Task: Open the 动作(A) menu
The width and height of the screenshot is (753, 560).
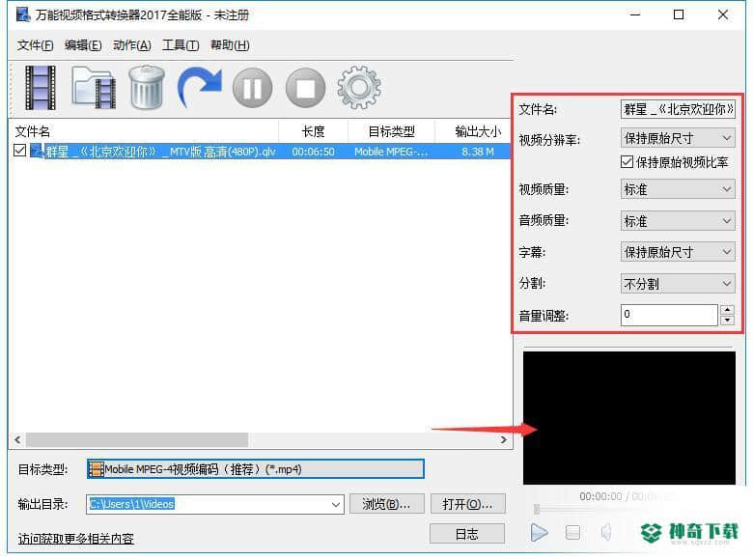Action: coord(131,45)
